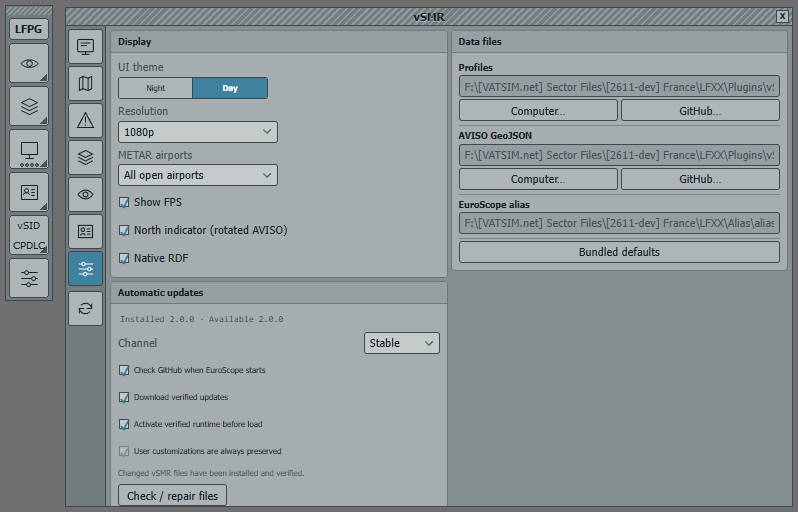The image size is (798, 512).
Task: Click User customizations are always preserved checkbox
Action: click(x=124, y=451)
